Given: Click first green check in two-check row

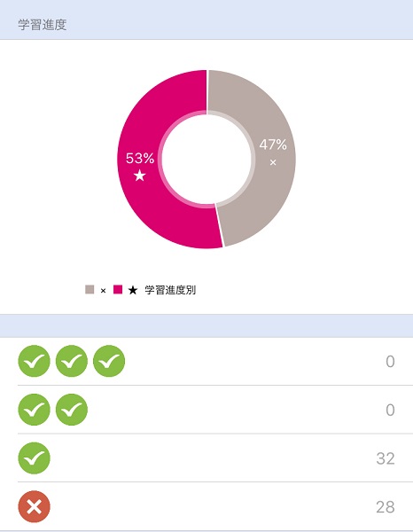Looking at the screenshot, I should (x=34, y=410).
